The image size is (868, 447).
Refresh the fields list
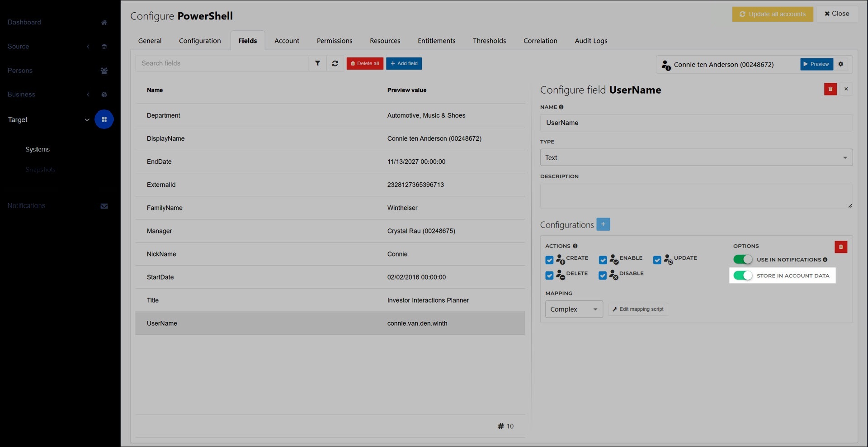click(335, 63)
